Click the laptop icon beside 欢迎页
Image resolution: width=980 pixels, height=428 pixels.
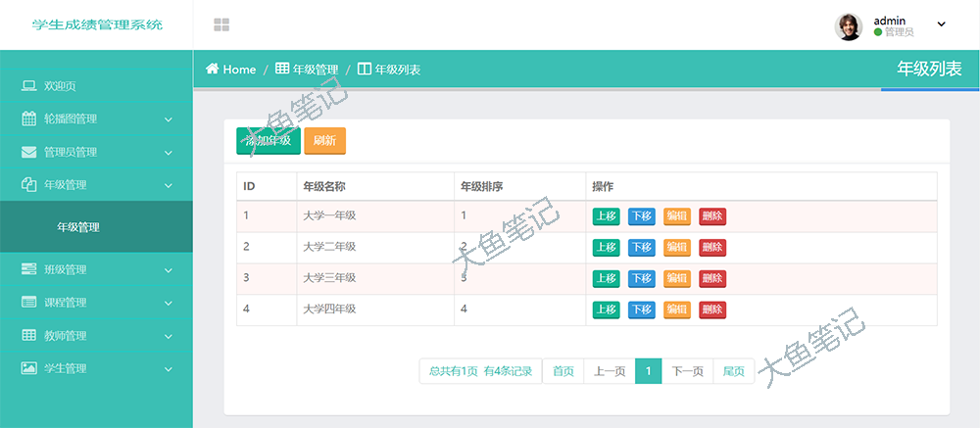coord(28,86)
